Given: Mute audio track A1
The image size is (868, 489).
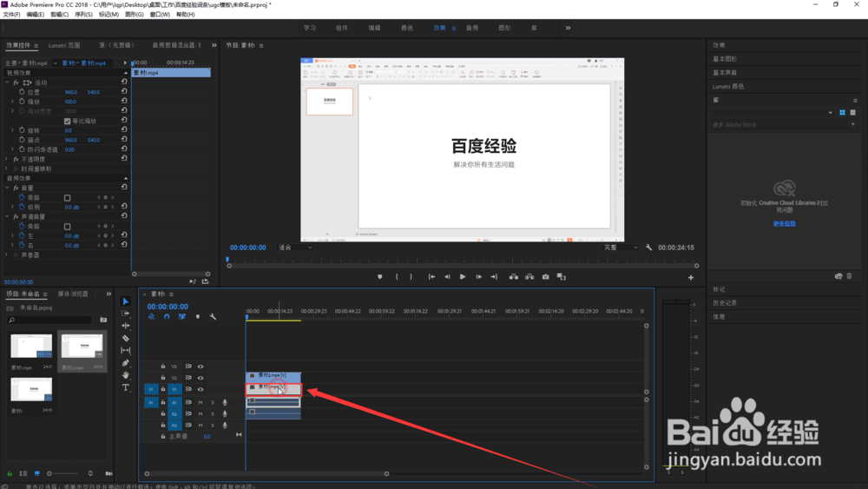Looking at the screenshot, I should point(201,403).
